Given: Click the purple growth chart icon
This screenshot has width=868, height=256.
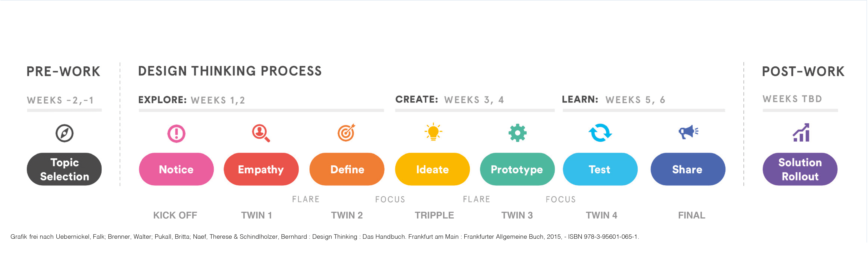Looking at the screenshot, I should point(801,133).
